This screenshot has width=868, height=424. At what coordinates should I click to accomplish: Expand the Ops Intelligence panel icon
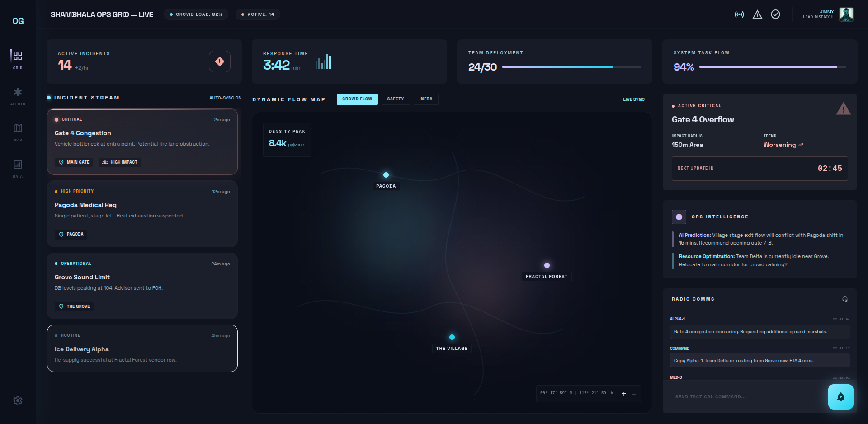pyautogui.click(x=679, y=217)
